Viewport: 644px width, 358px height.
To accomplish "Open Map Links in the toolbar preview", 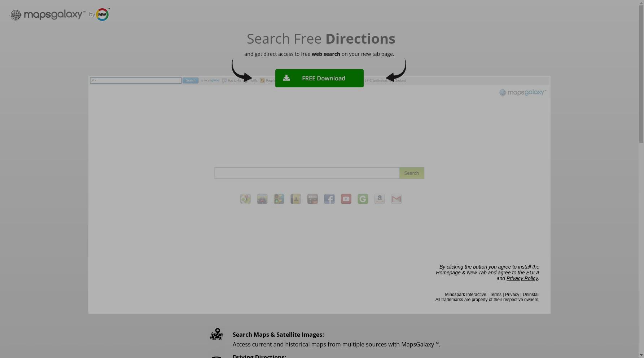I will pyautogui.click(x=232, y=80).
